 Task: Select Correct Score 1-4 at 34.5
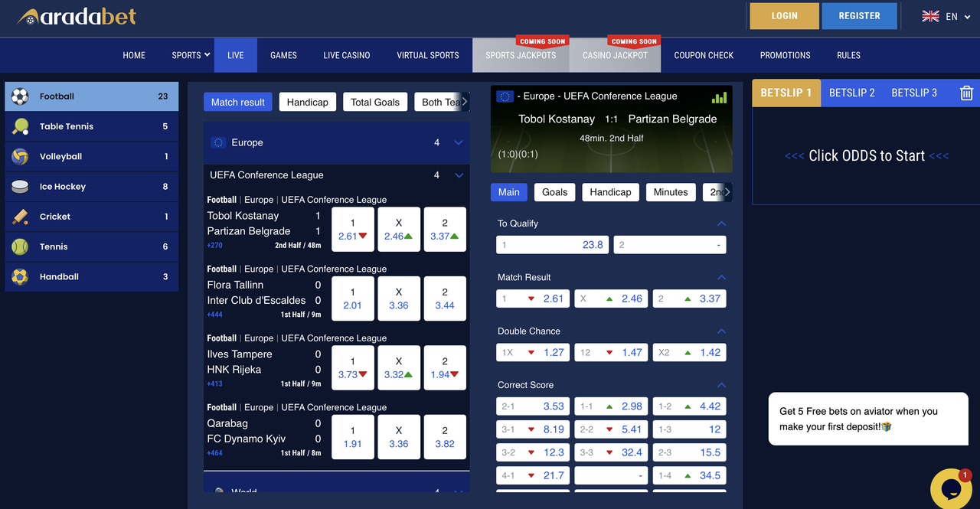[x=689, y=475]
